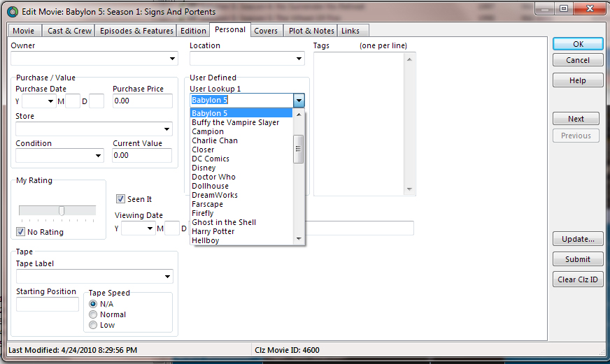
Task: Click the Current Value field
Action: coord(142,155)
